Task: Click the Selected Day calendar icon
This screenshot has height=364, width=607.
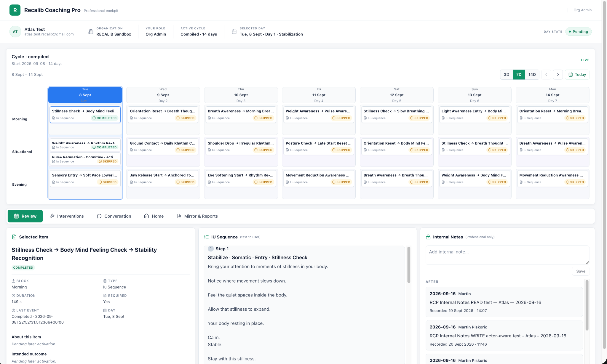Action: 234,32
